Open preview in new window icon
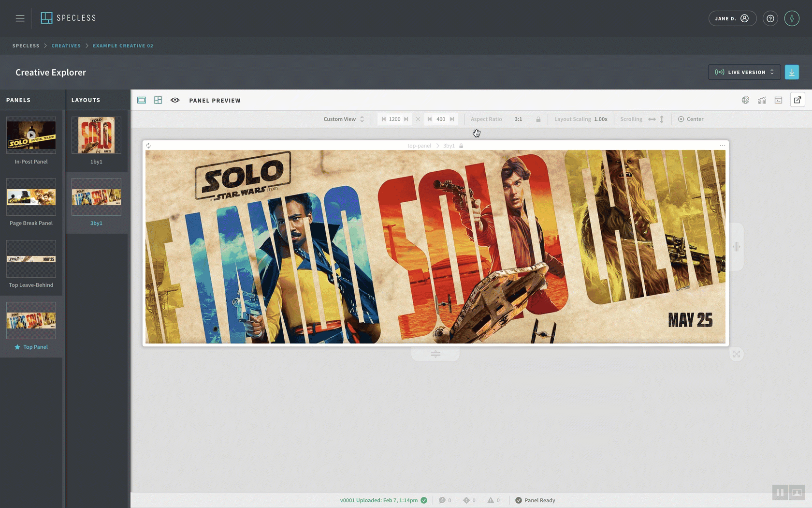 click(x=797, y=100)
